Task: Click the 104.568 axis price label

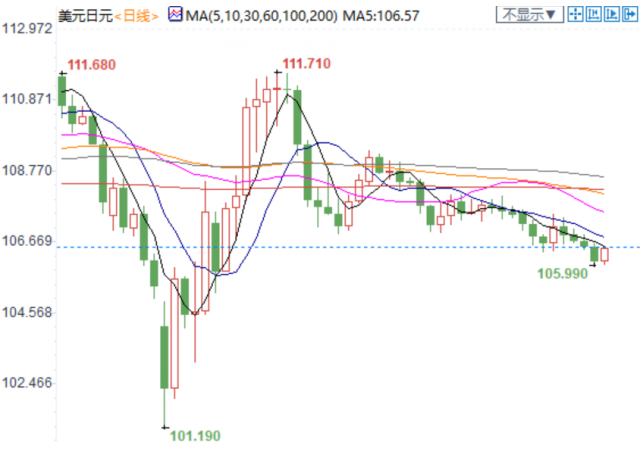Action: (x=27, y=312)
